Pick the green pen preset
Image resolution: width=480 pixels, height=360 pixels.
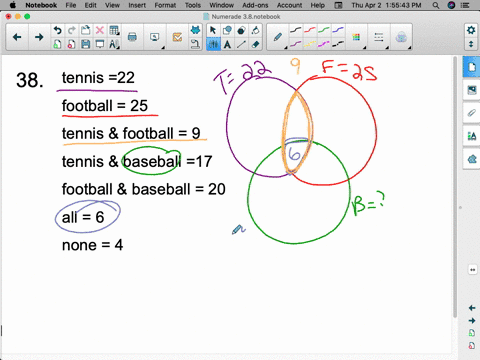(324, 30)
